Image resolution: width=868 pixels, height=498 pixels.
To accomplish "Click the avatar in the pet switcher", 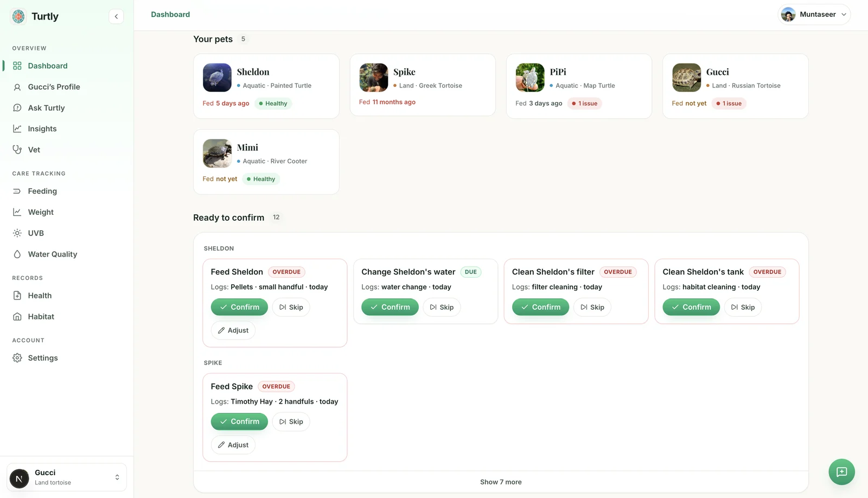I will pos(20,478).
